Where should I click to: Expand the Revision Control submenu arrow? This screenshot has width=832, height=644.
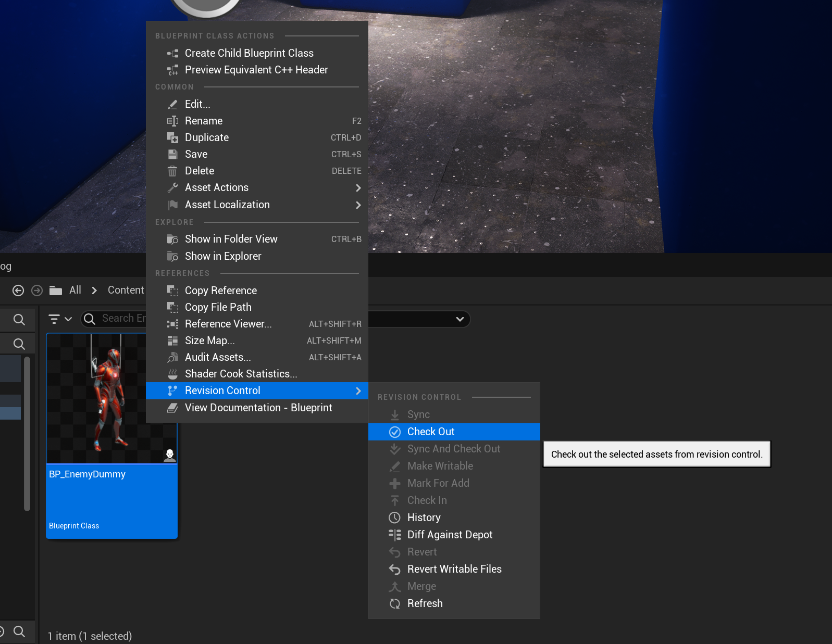(358, 391)
